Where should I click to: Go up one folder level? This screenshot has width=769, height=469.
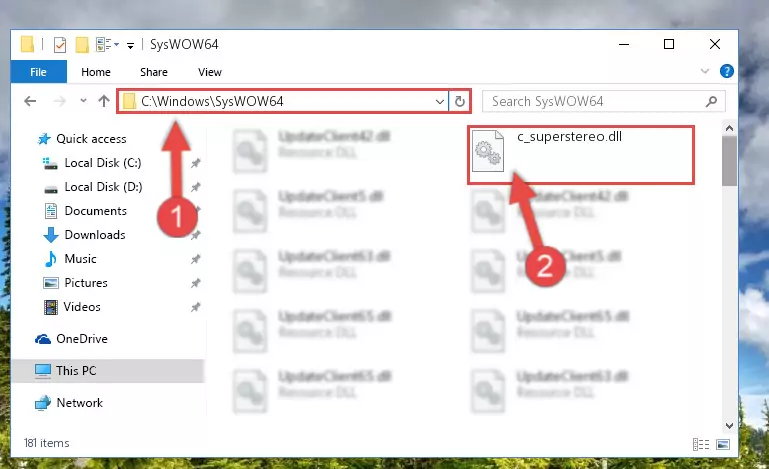click(x=103, y=101)
